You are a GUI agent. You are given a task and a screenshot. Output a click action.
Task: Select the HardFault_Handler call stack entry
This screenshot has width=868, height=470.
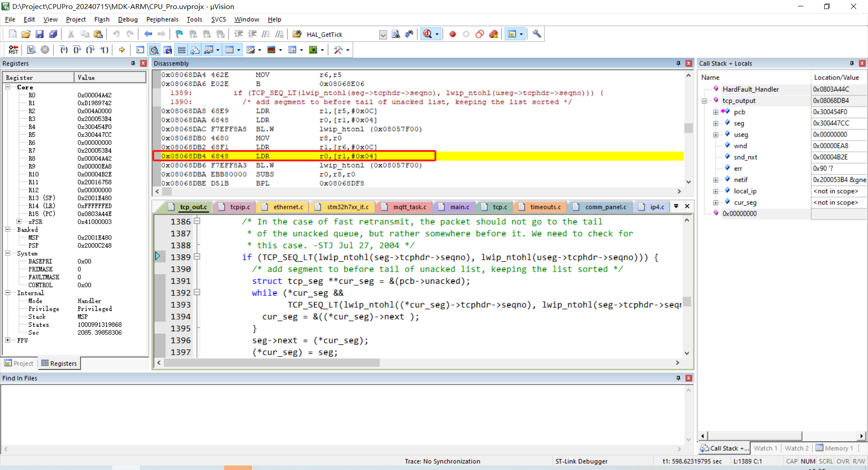pyautogui.click(x=750, y=89)
